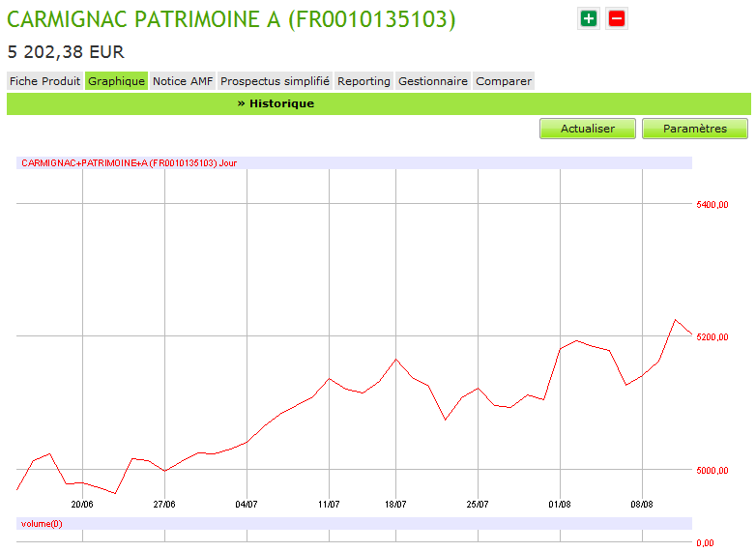
Task: Click the 04/07 date label
Action: (x=247, y=505)
